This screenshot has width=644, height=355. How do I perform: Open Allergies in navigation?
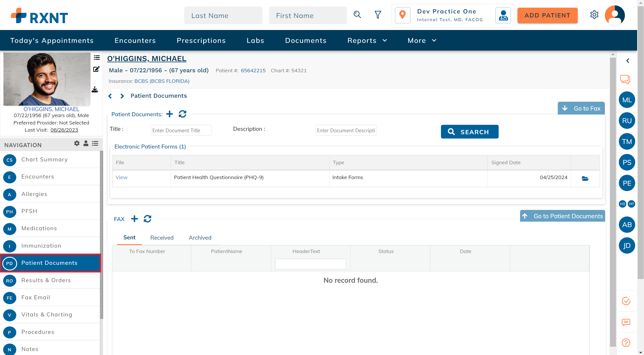coord(50,194)
